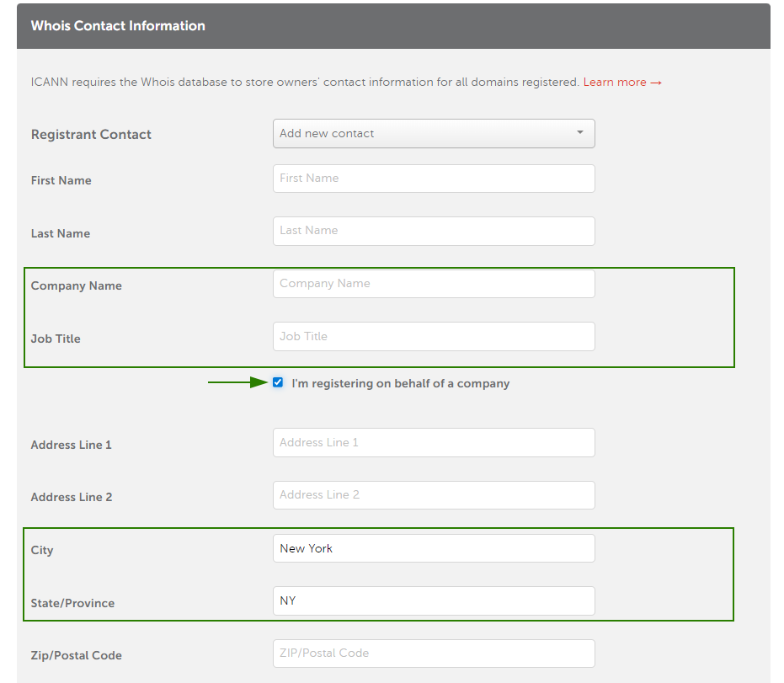
Task: Focus the ZIP/Postal Code input
Action: pyautogui.click(x=434, y=654)
